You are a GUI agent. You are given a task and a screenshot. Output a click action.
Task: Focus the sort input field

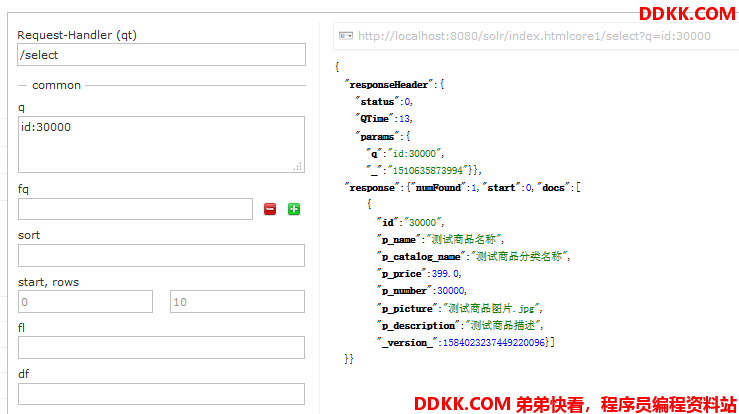162,255
